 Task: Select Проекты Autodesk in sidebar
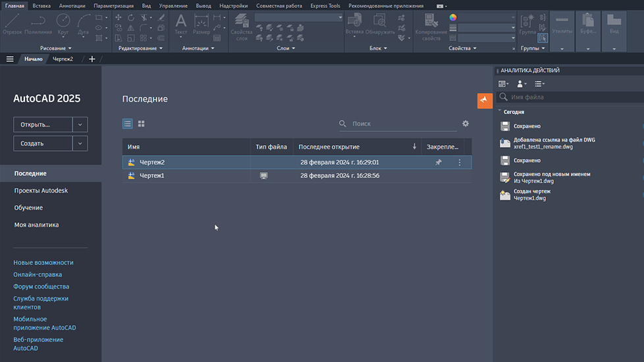tap(41, 191)
